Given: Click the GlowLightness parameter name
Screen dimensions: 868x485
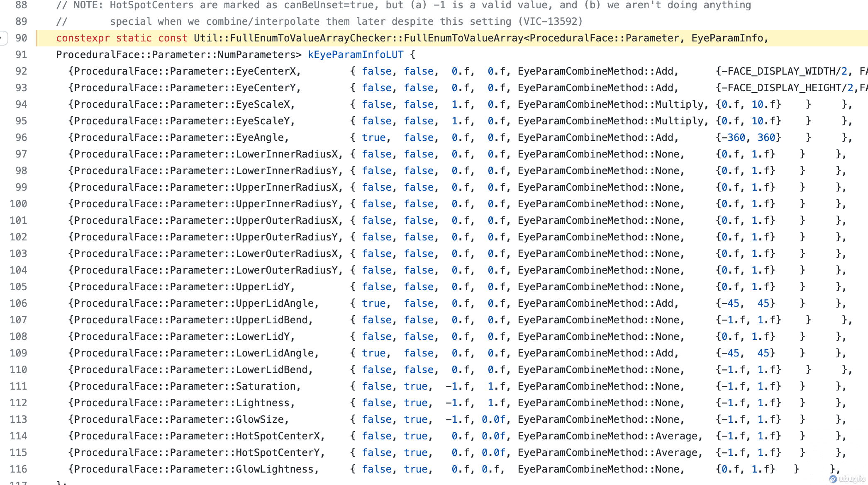Looking at the screenshot, I should tap(274, 469).
